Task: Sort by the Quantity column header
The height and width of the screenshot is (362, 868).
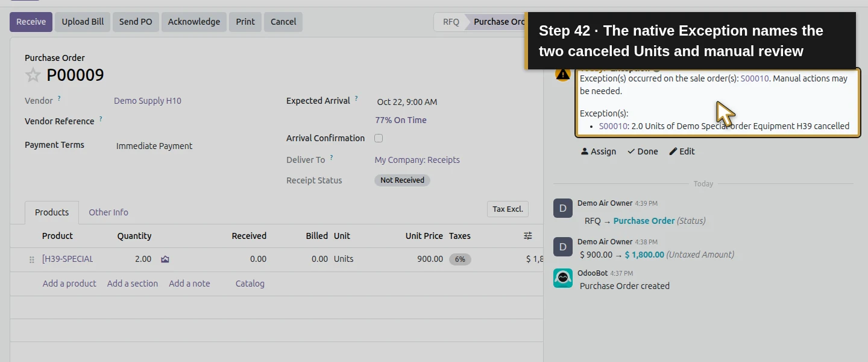Action: click(x=134, y=236)
